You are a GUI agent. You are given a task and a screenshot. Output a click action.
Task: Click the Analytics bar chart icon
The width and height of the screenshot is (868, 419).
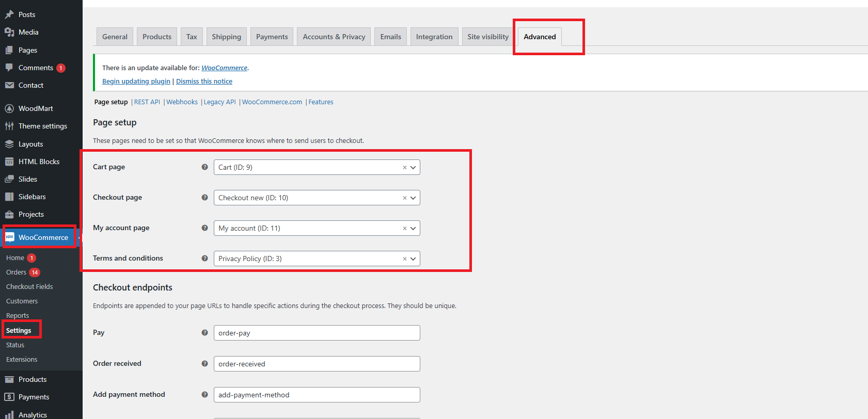coord(9,414)
